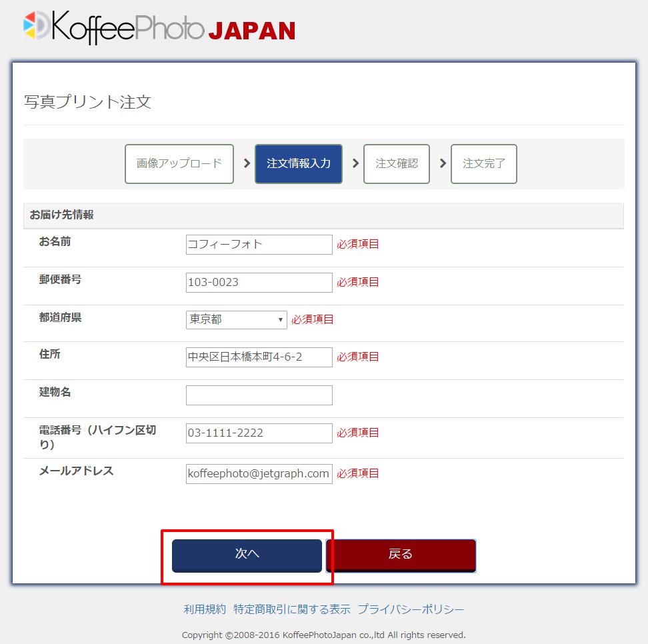Click the dropdown arrow showing 東京都

pos(281,319)
